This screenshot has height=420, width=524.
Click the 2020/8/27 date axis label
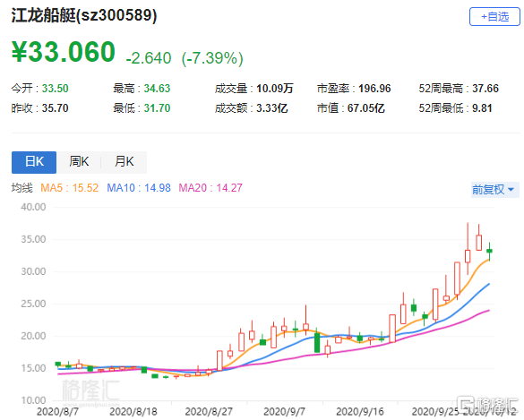[209, 412]
